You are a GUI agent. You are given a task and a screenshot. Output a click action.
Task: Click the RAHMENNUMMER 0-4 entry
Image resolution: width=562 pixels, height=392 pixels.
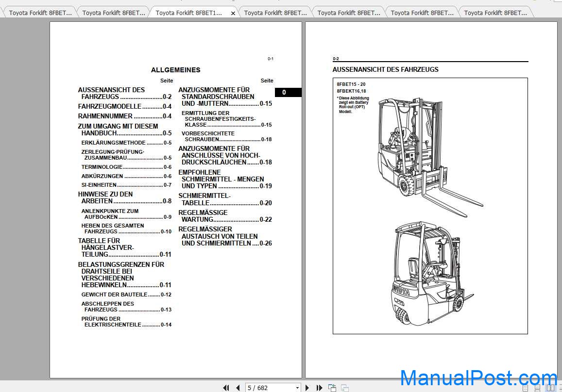coord(125,116)
